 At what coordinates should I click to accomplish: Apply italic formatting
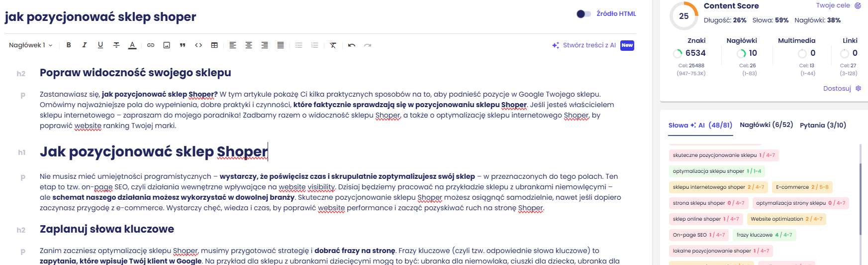(x=85, y=45)
